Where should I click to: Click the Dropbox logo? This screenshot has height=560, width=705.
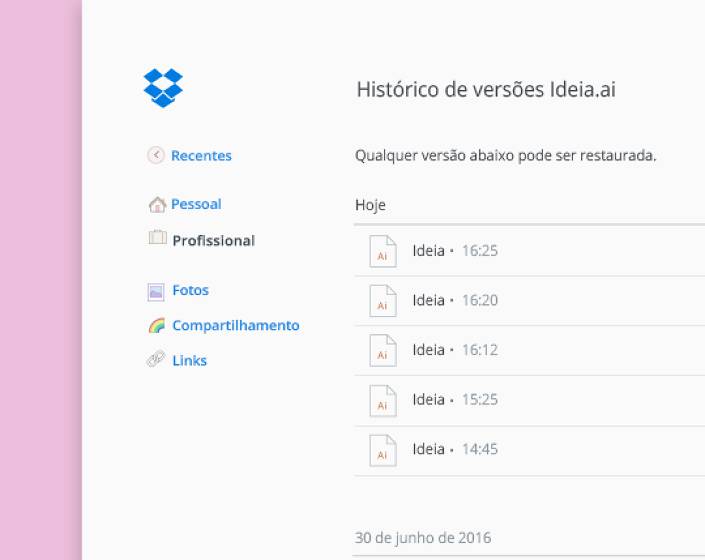pyautogui.click(x=163, y=88)
